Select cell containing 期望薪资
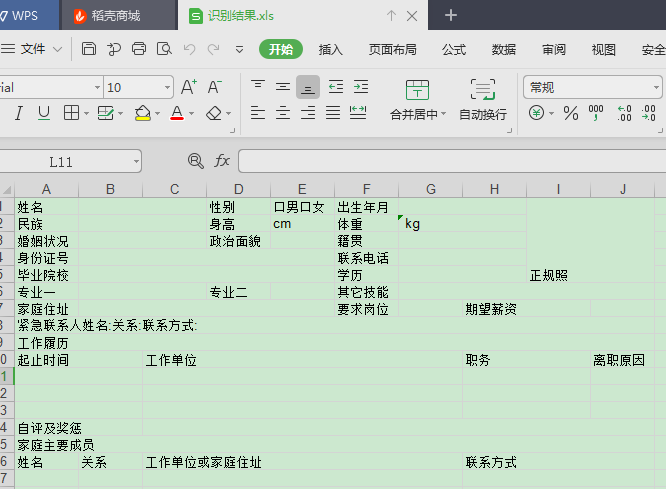Screen dimensions: 666x489 (x=526, y=309)
